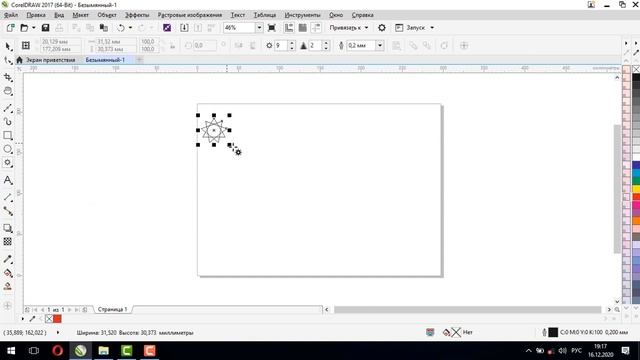Open File Explorer from taskbar
The width and height of the screenshot is (640, 360).
click(x=104, y=351)
